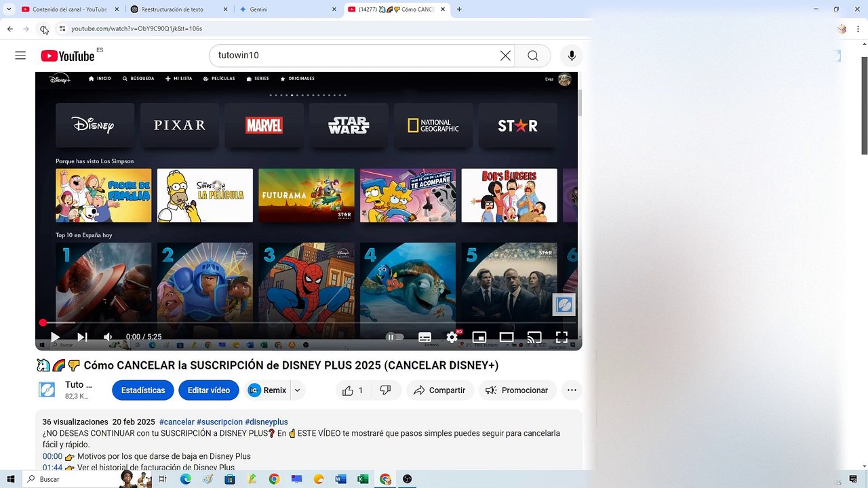Open a new browser tab
The image size is (868, 488).
(x=459, y=9)
